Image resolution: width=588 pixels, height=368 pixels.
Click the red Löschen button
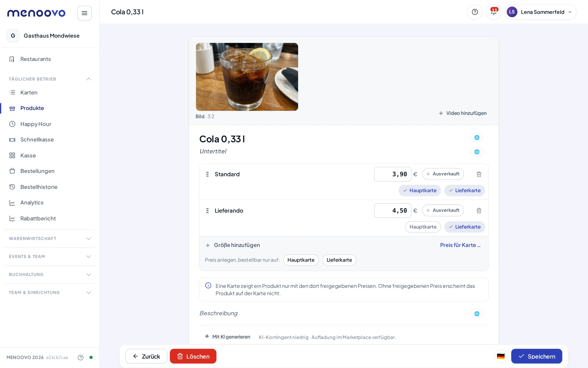point(193,356)
